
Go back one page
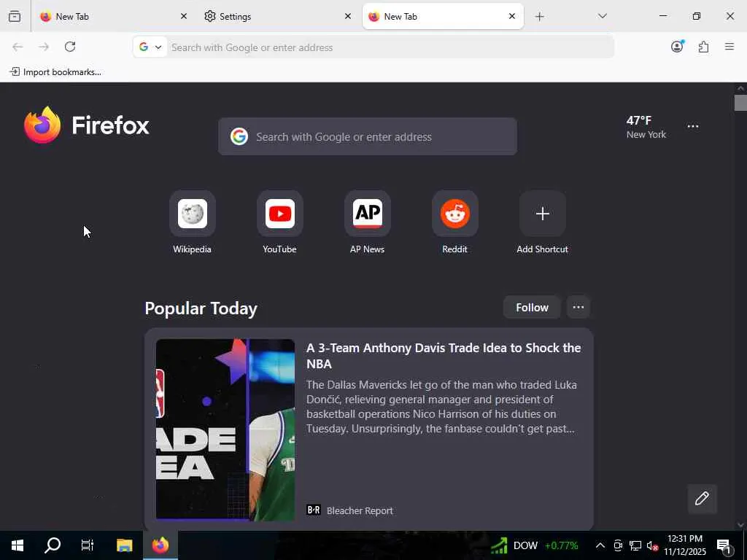pos(18,47)
